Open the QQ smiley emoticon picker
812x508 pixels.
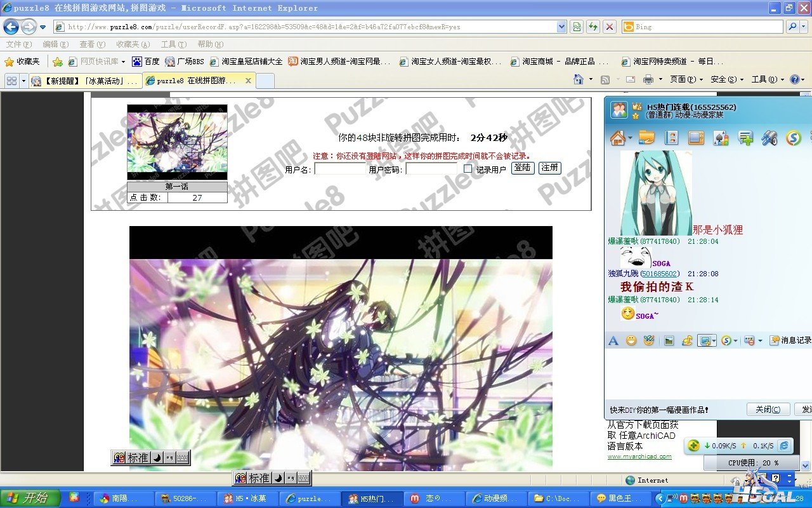click(631, 341)
